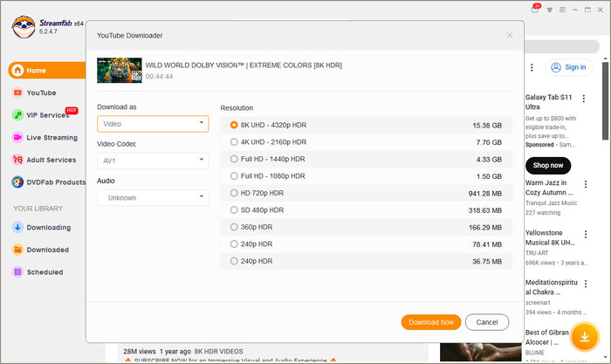Open the Audio Unknown dropdown
The image size is (611, 364).
coord(153,197)
